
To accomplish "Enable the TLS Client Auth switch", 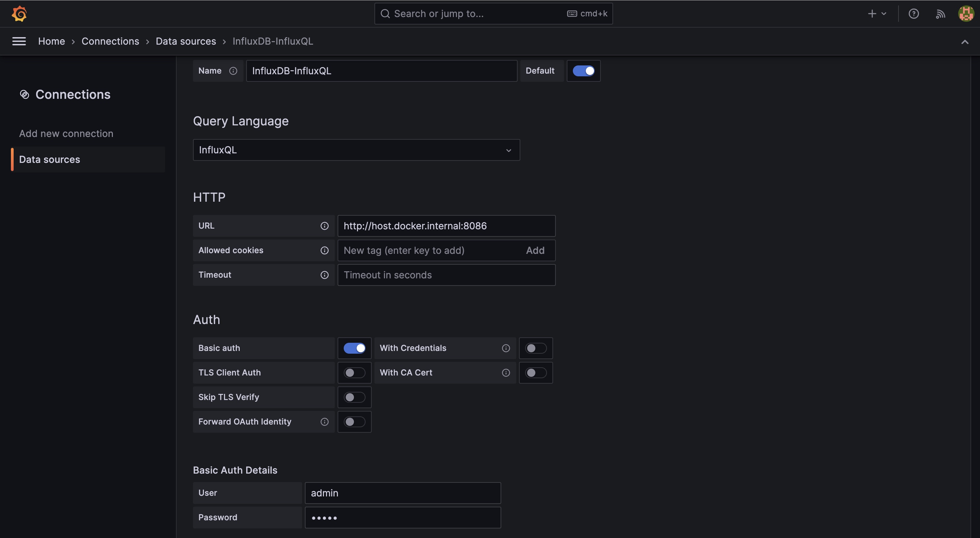I will point(354,373).
